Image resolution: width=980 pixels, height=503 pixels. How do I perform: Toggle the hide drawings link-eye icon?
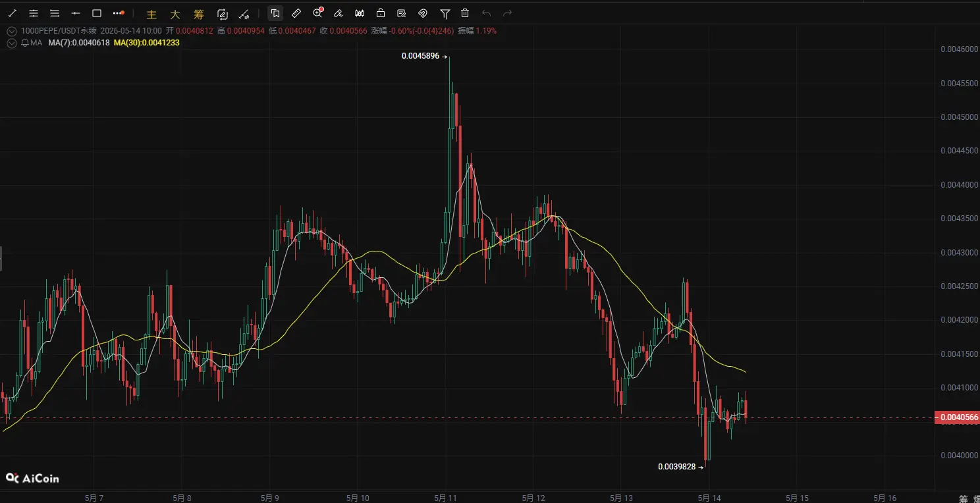coord(423,13)
